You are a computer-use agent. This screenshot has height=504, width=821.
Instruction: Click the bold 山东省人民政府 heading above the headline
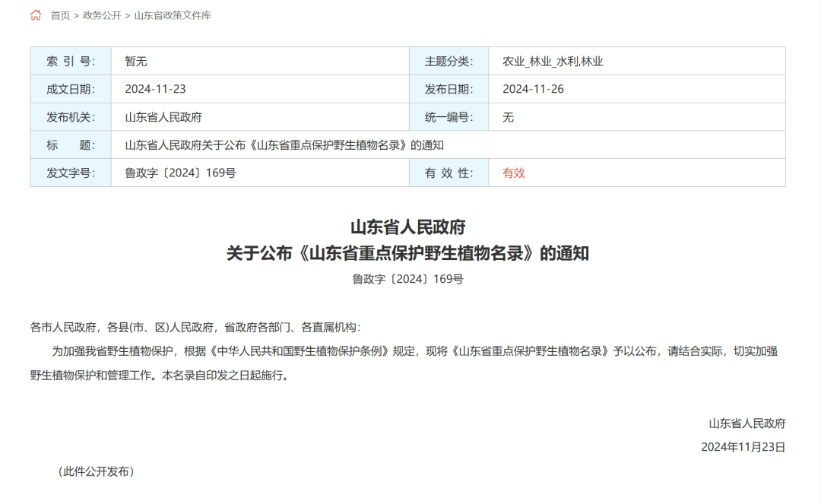click(x=407, y=227)
